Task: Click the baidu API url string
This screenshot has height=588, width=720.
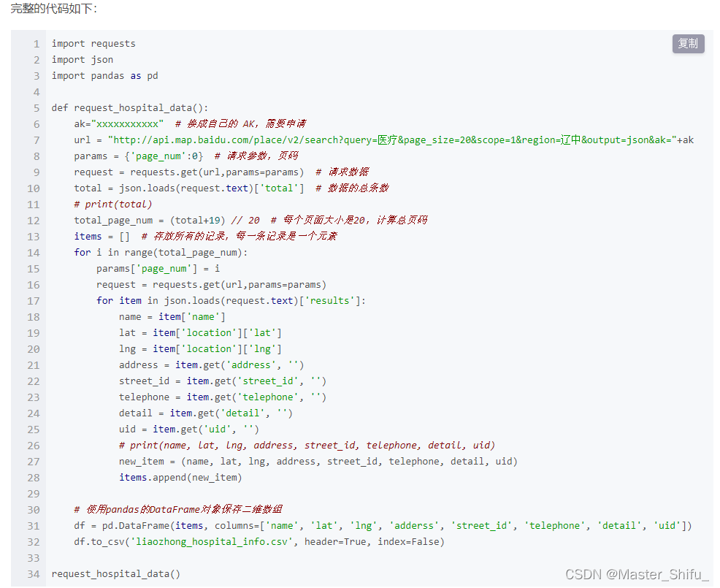Action: 393,140
